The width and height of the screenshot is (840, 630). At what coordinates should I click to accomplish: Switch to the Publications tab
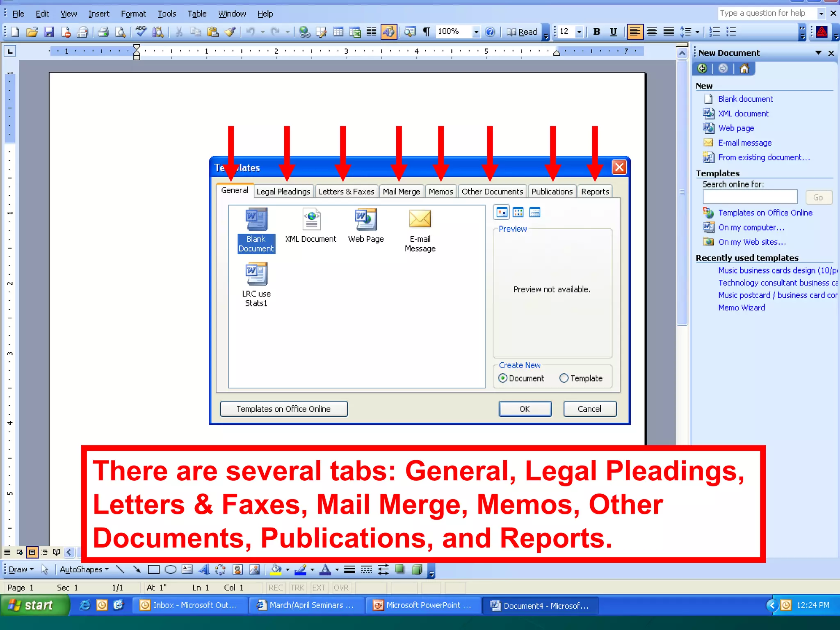pyautogui.click(x=552, y=192)
